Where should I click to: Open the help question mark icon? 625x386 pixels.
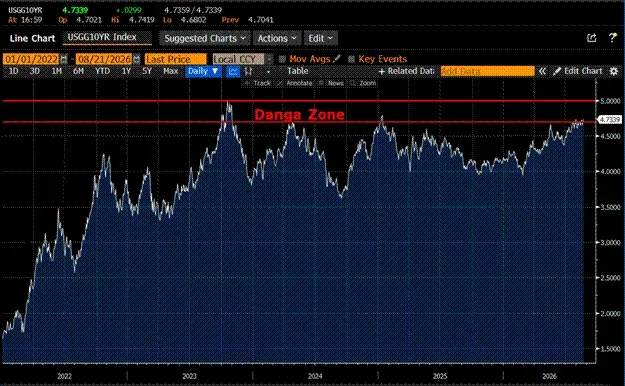coord(613,37)
